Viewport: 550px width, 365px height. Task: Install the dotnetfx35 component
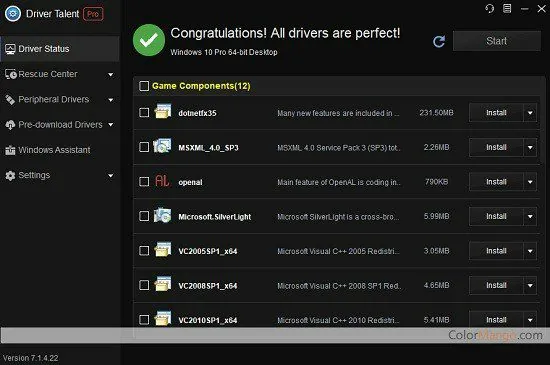pos(496,113)
